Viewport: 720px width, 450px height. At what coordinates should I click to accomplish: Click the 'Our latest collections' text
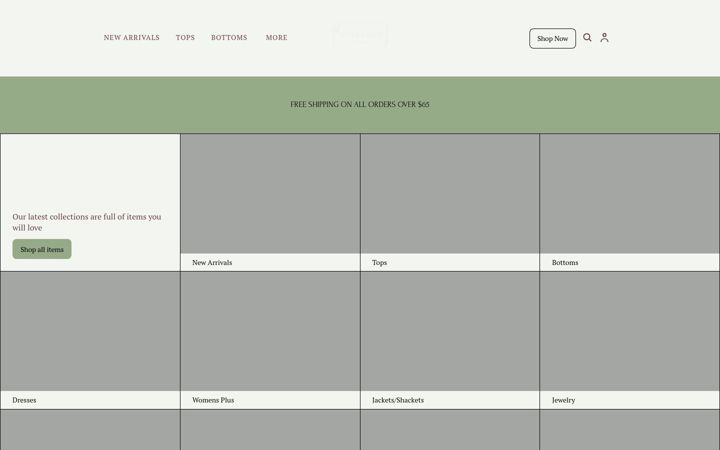point(87,222)
